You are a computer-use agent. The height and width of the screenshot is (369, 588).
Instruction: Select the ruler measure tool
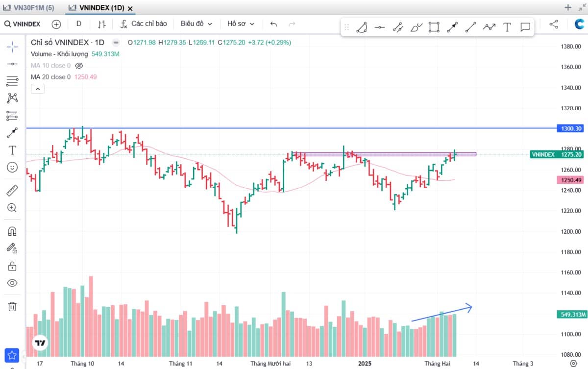pyautogui.click(x=12, y=191)
